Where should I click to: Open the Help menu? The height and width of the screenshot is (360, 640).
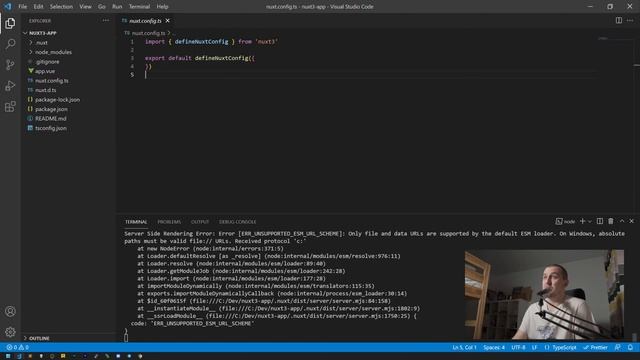point(162,7)
